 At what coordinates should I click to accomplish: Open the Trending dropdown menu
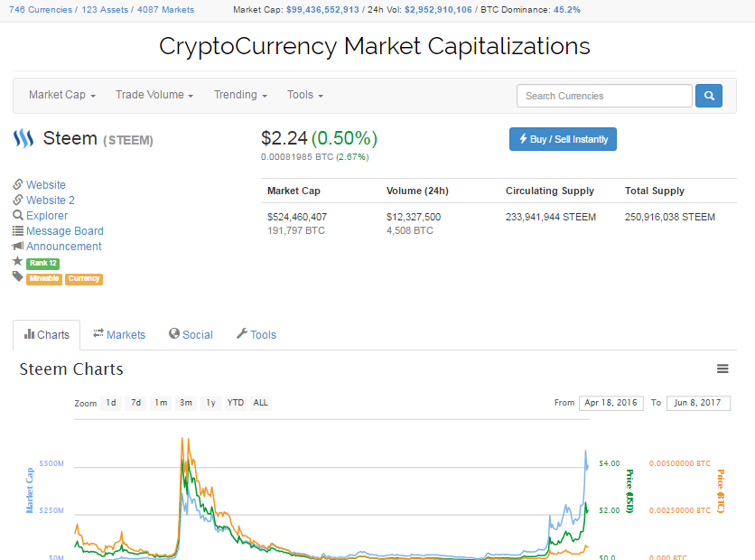pos(240,95)
